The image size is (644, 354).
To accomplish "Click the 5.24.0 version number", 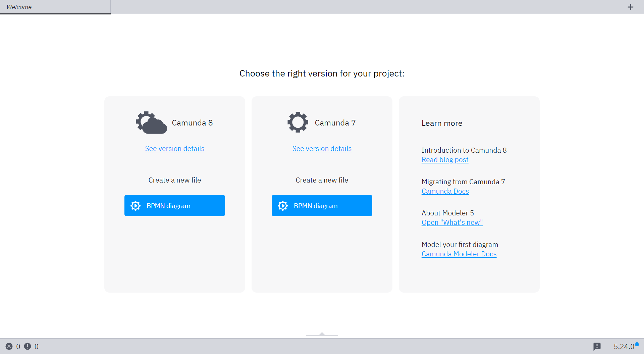I will pos(624,346).
